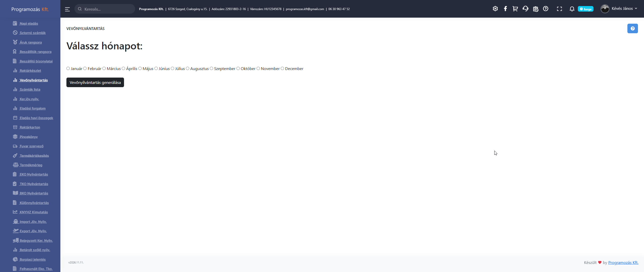This screenshot has height=272, width=644.
Task: Toggle fullscreen mode icon
Action: (559, 9)
